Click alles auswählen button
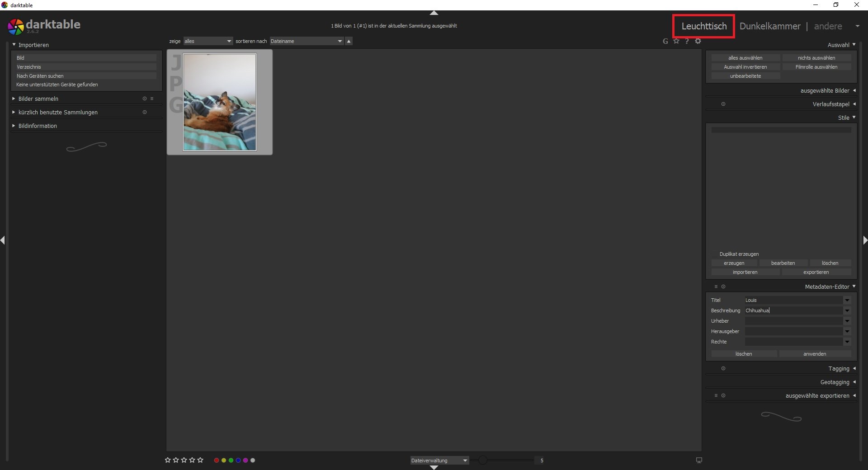The width and height of the screenshot is (868, 470). click(745, 58)
